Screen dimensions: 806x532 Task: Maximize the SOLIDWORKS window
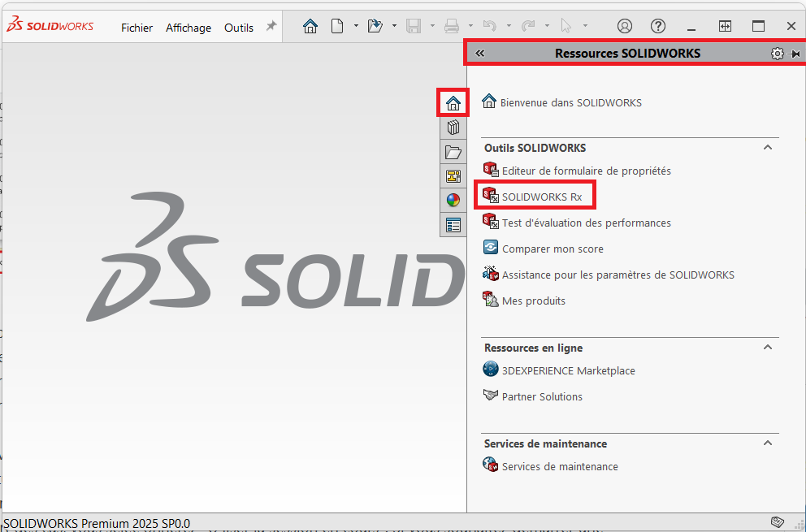pos(758,26)
